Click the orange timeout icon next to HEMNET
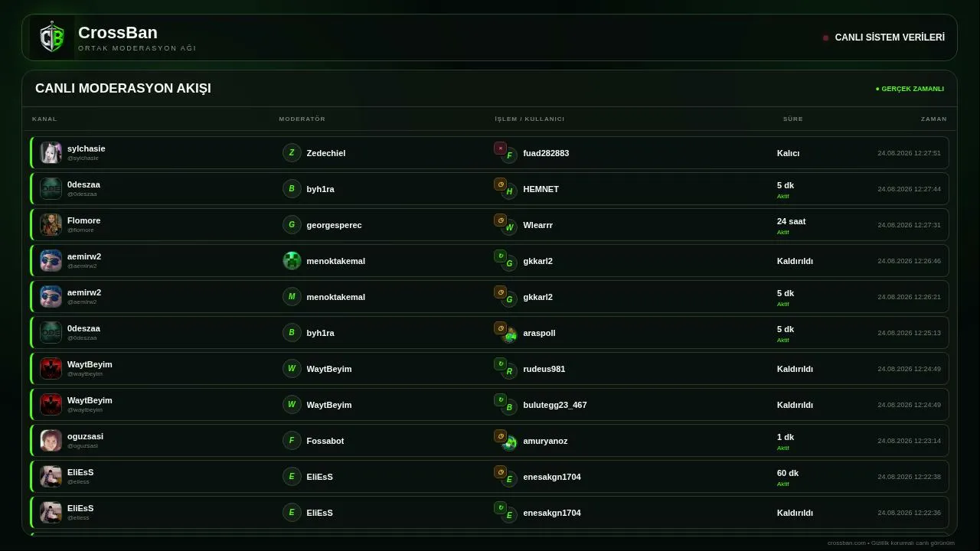The height and width of the screenshot is (551, 980). [500, 184]
